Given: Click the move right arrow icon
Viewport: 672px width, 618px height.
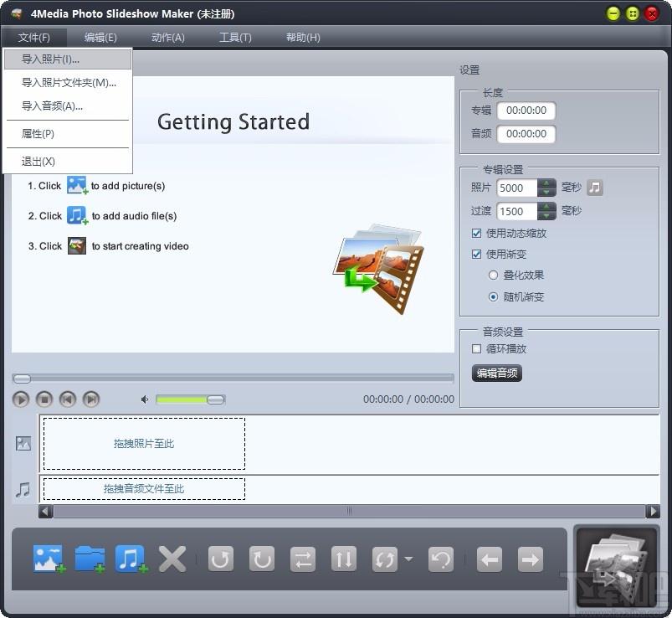Looking at the screenshot, I should tap(530, 559).
